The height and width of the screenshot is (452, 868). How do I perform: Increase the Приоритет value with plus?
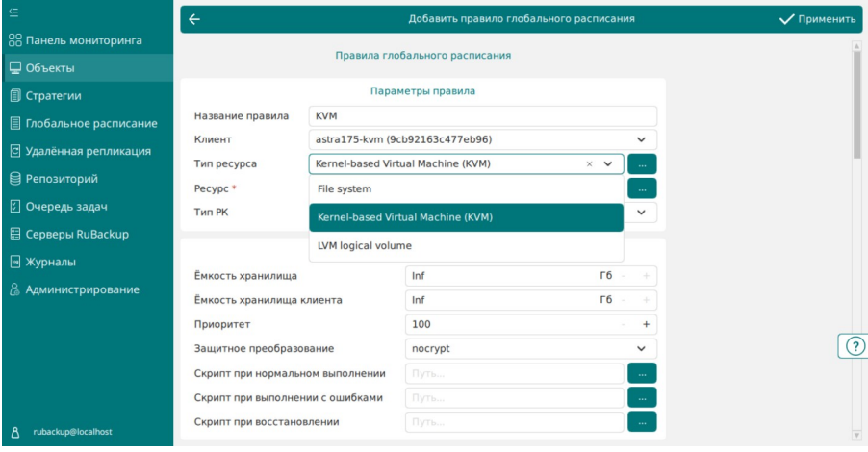tap(646, 325)
